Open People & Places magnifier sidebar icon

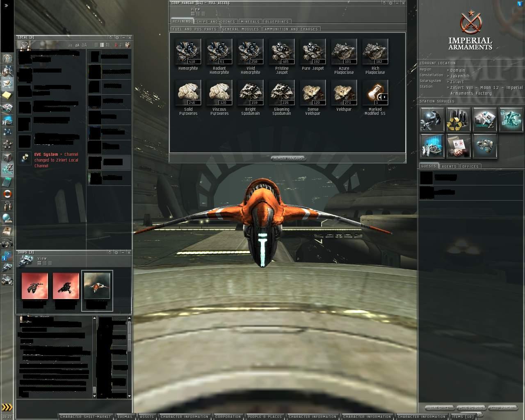7,71
